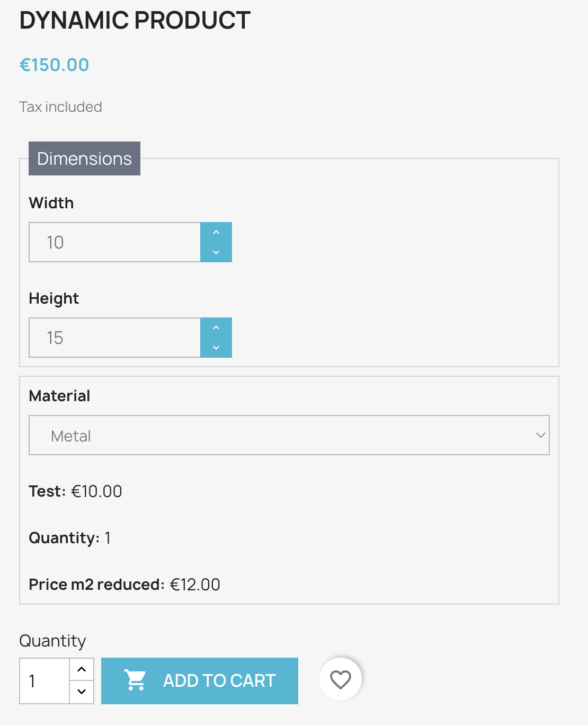Open the Material dropdown
The width and height of the screenshot is (588, 726).
[x=289, y=435]
